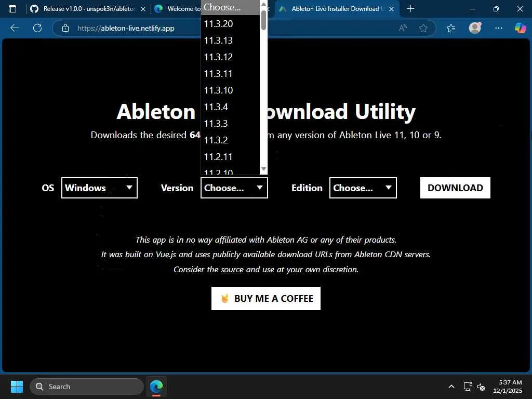The image size is (532, 399).
Task: Close the Release v1.0.0 GitHub tab
Action: point(143,9)
